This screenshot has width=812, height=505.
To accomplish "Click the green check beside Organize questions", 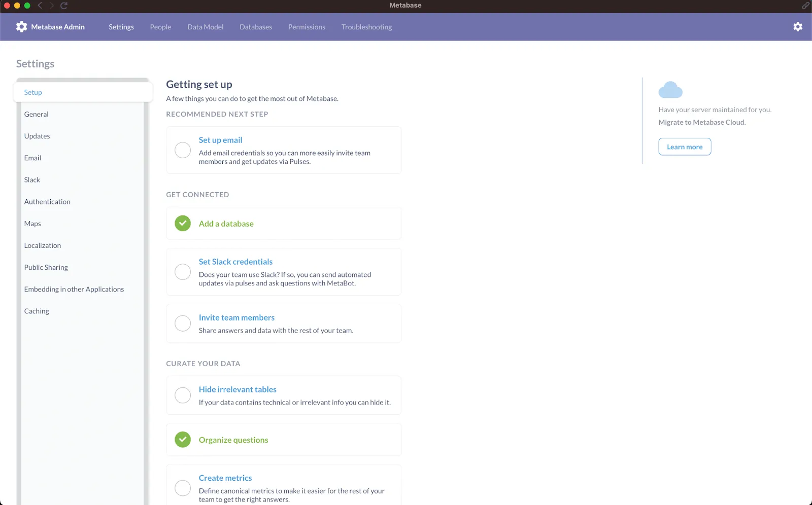I will coord(183,440).
